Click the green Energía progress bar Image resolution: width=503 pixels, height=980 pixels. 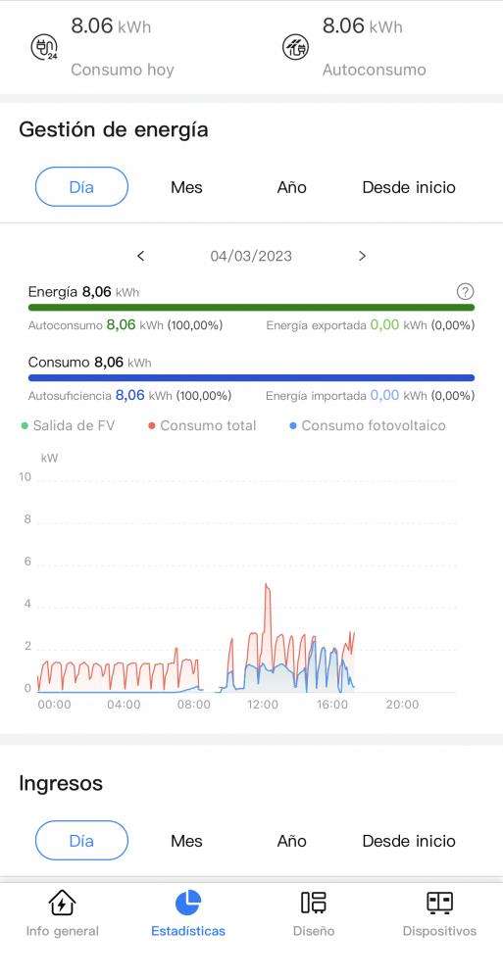pos(251,308)
